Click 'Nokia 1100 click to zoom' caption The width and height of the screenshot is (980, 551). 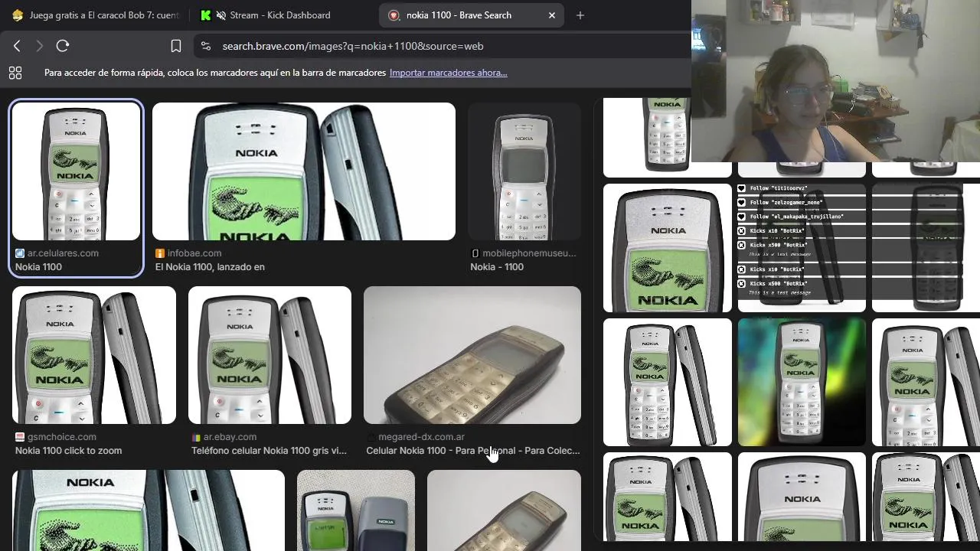[68, 451]
